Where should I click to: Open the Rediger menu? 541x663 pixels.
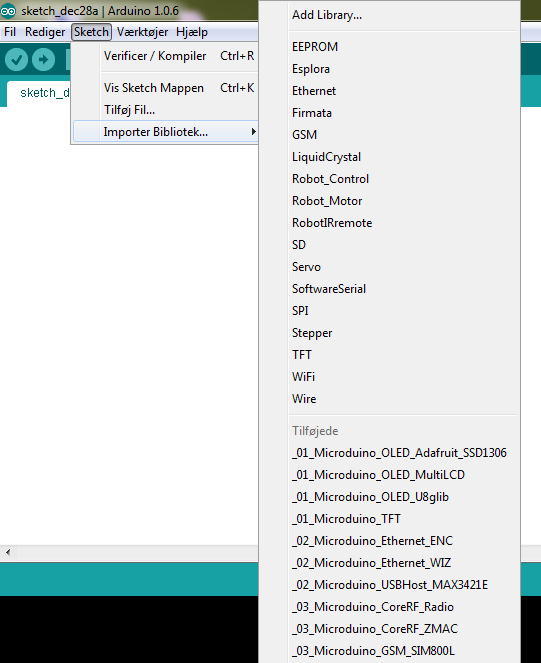45,32
